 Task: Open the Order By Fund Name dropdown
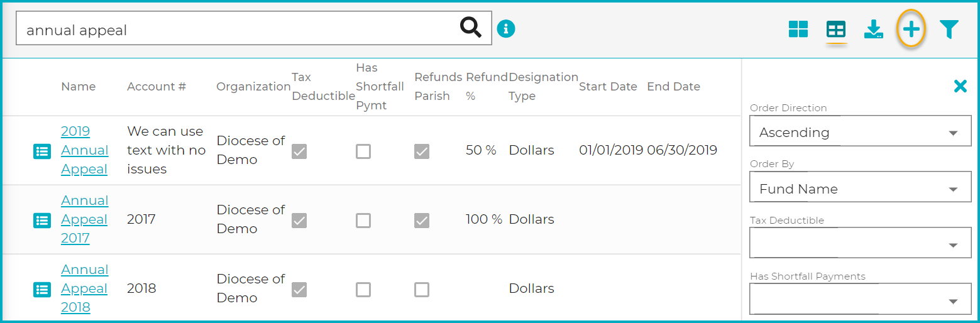click(x=861, y=187)
